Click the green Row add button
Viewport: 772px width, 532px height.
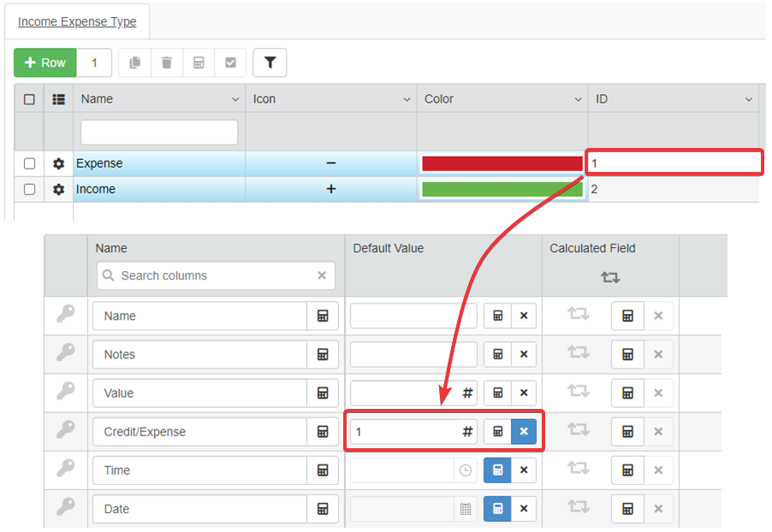(x=45, y=62)
